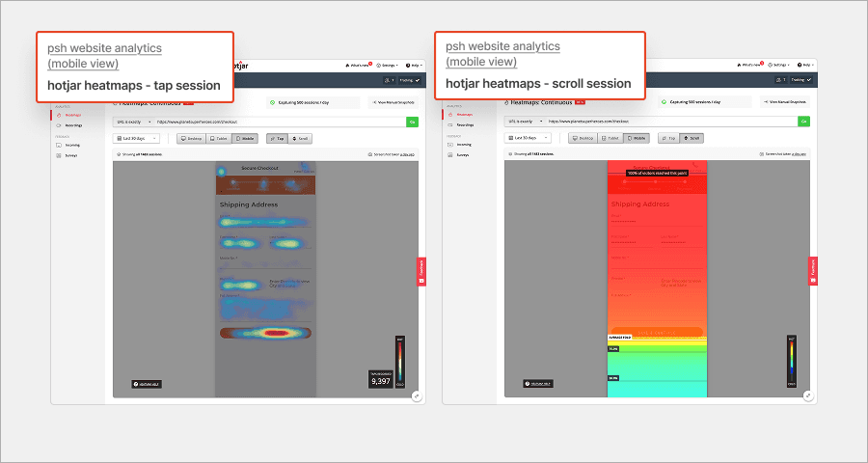Open the Settings dropdown in the tap-session window
The image size is (868, 463).
pyautogui.click(x=388, y=66)
